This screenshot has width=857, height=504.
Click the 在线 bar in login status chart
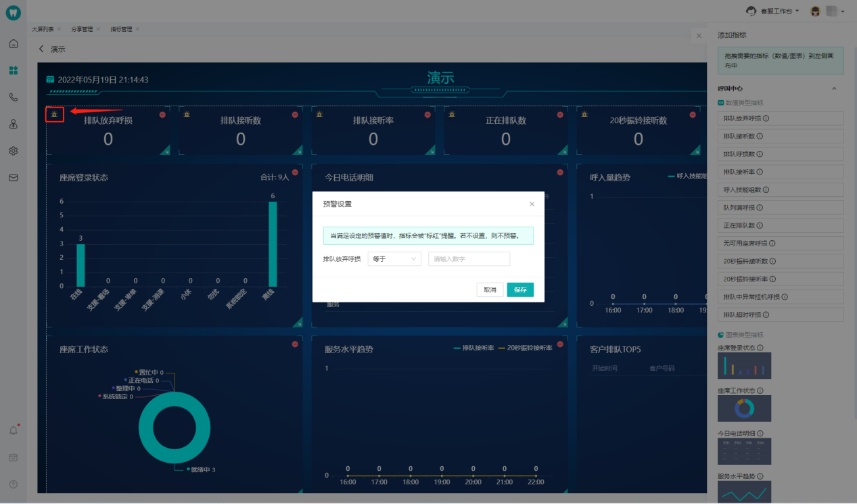tap(80, 265)
